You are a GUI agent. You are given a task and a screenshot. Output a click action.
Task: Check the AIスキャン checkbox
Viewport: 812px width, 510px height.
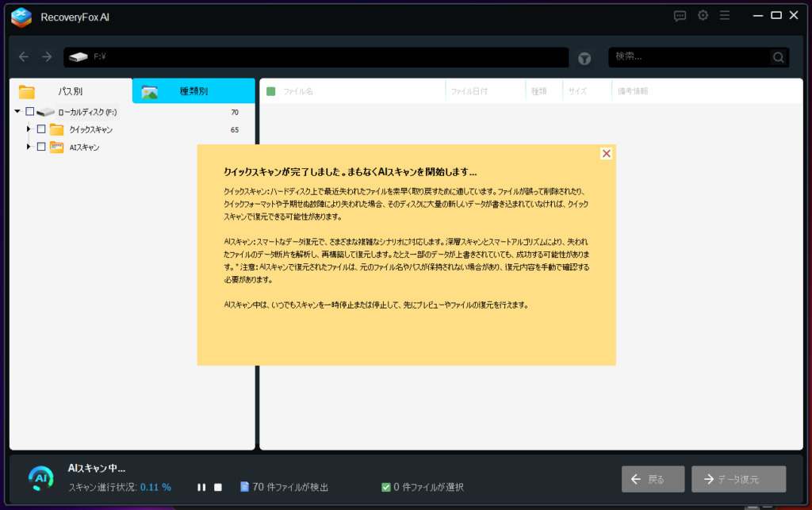pyautogui.click(x=41, y=147)
